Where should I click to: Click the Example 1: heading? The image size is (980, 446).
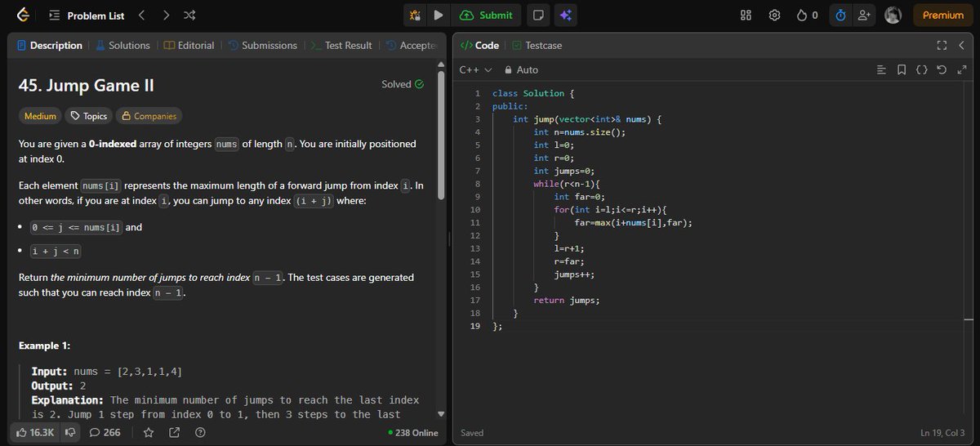pos(44,346)
